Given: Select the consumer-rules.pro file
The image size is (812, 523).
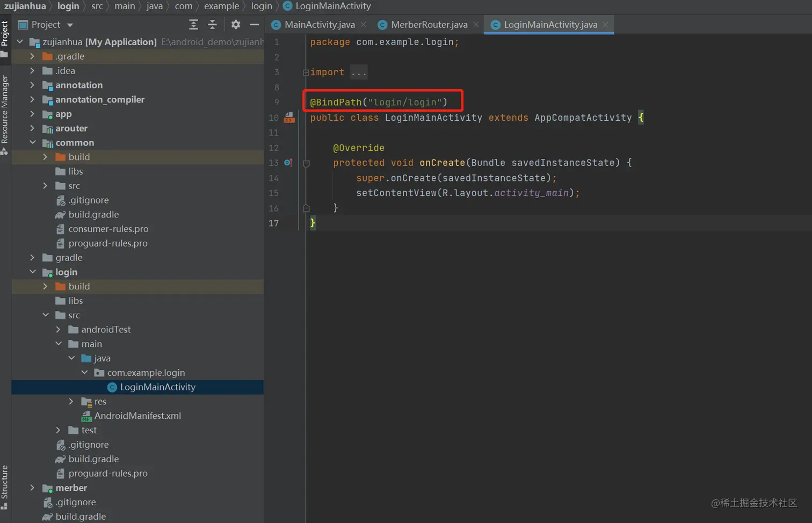Looking at the screenshot, I should [x=108, y=229].
